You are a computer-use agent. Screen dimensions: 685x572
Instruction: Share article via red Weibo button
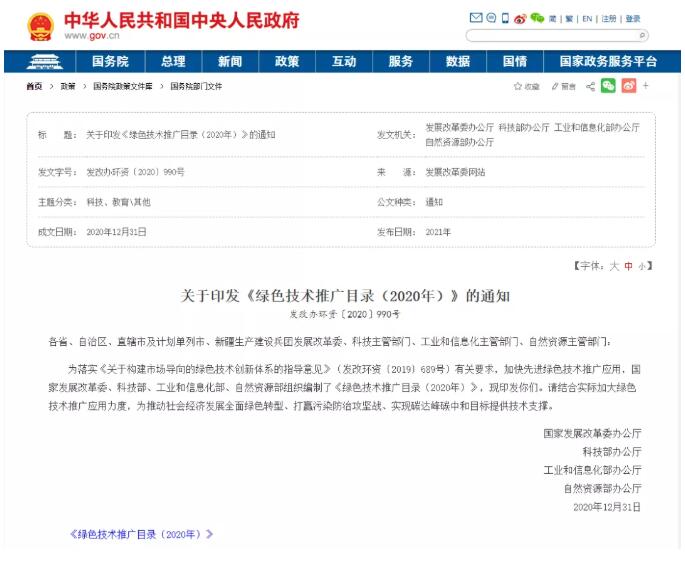(x=629, y=86)
